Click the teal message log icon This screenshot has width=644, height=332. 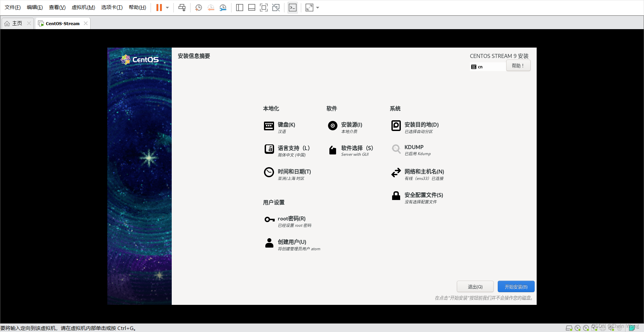coord(632,328)
